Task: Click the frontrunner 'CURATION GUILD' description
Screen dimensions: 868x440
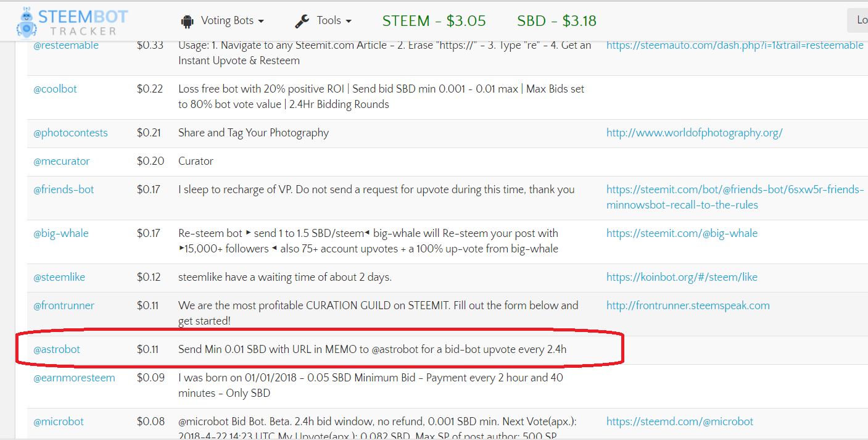Action: (378, 313)
